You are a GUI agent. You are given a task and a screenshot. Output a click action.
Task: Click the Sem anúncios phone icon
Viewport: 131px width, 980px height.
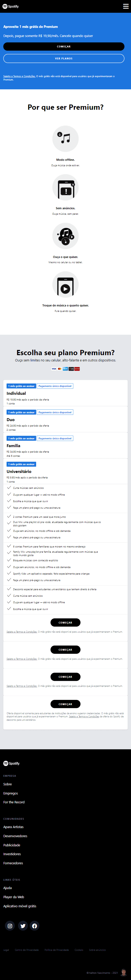65,188
